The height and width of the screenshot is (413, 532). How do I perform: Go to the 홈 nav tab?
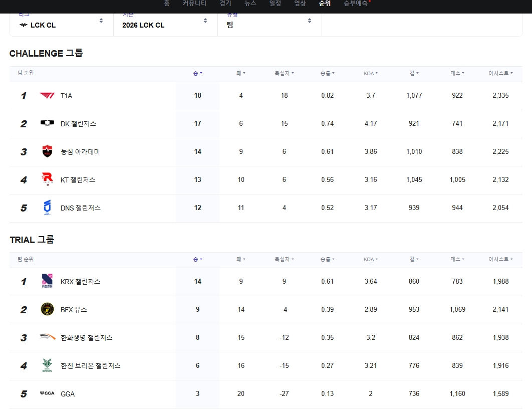(x=167, y=4)
